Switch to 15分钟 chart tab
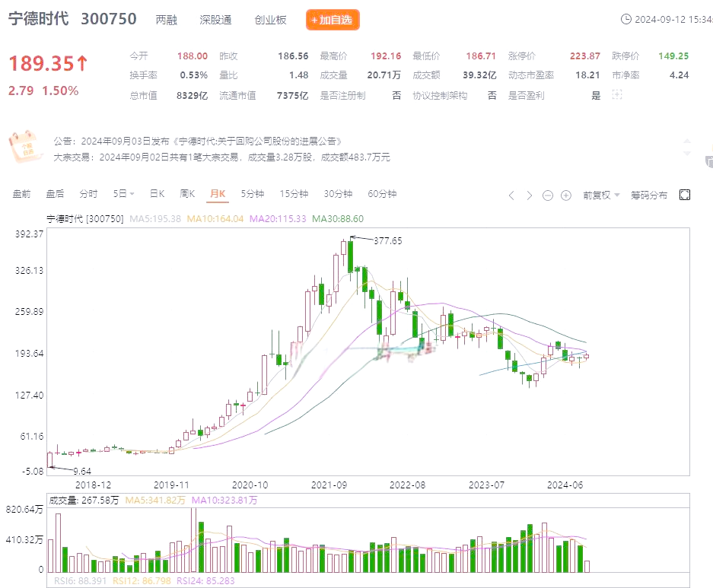713x588 pixels. pyautogui.click(x=294, y=194)
